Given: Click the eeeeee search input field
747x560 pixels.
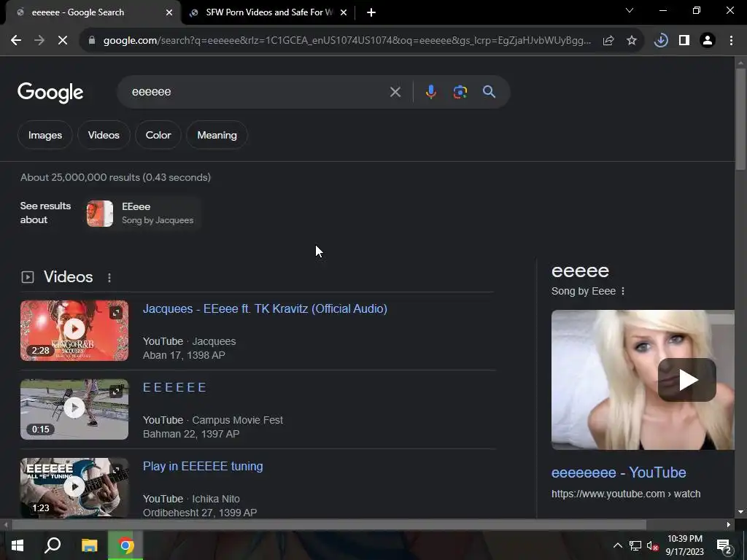Looking at the screenshot, I should coord(258,92).
